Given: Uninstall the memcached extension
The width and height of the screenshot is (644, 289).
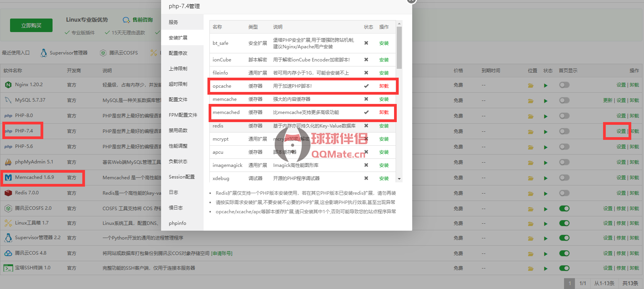Looking at the screenshot, I should (x=384, y=112).
